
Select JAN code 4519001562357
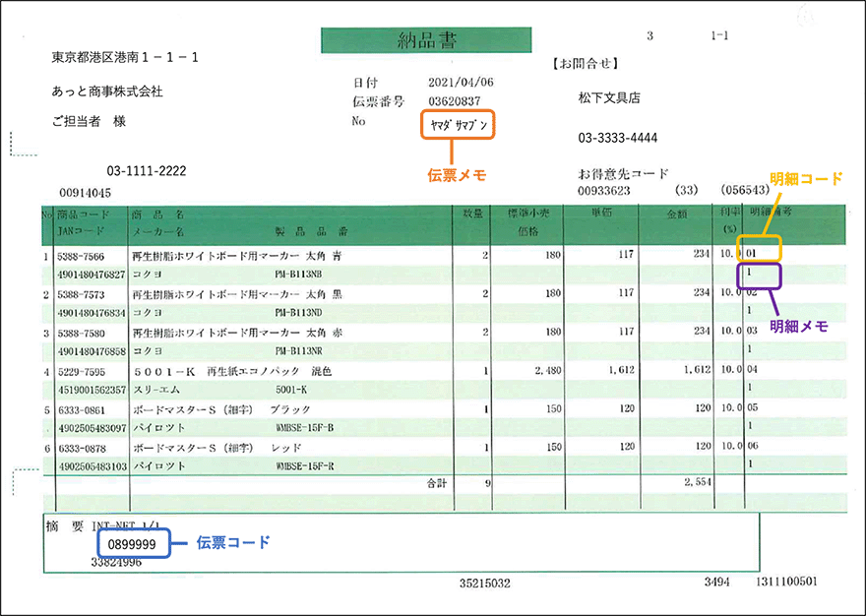click(93, 390)
